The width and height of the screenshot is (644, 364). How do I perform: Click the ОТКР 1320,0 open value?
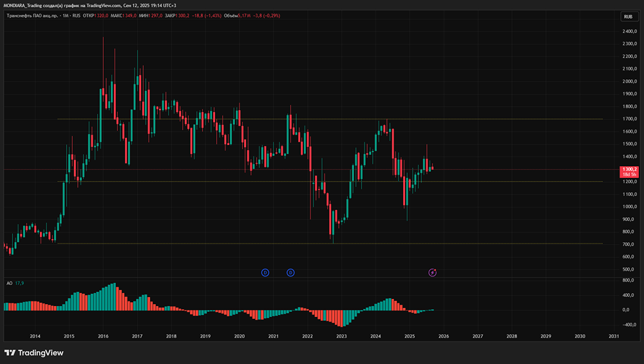coord(95,15)
